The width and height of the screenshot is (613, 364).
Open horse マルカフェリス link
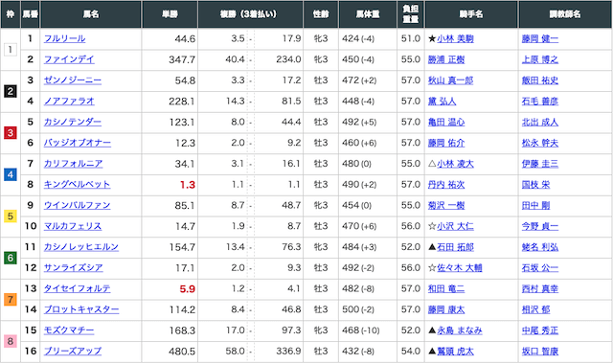click(73, 226)
